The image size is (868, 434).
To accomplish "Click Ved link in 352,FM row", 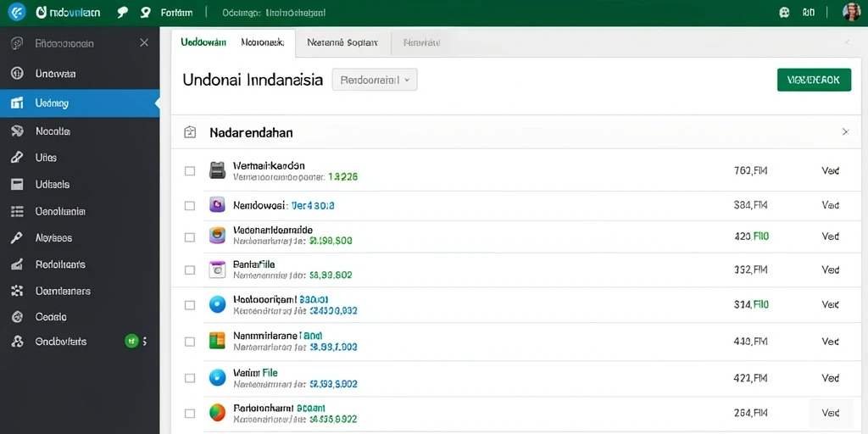I will (x=831, y=270).
